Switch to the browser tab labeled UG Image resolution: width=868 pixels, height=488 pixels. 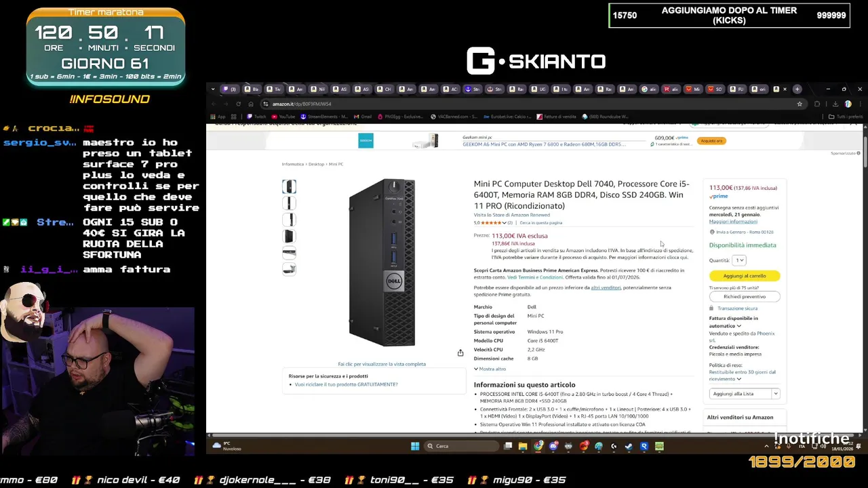point(539,89)
